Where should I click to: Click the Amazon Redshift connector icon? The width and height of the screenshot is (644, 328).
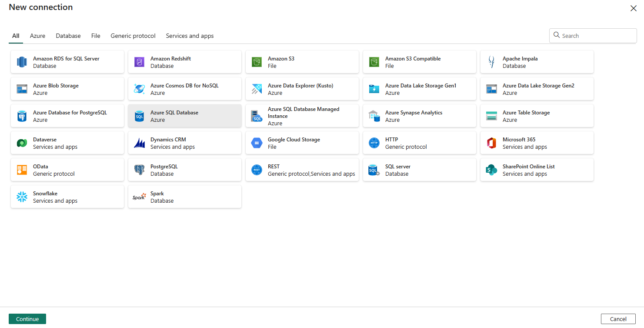point(139,62)
